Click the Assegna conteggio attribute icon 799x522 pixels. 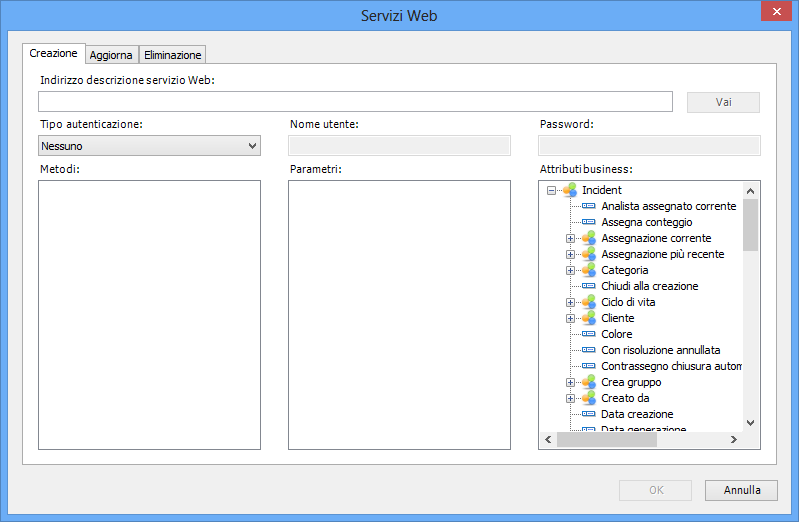(x=588, y=222)
